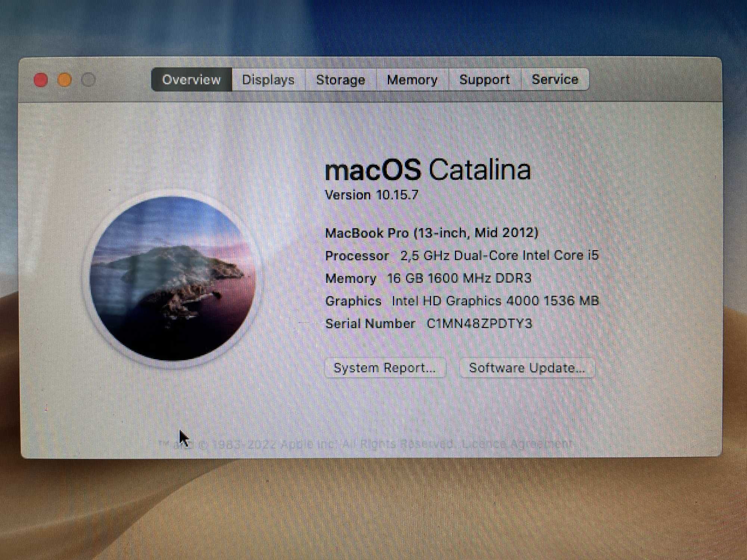This screenshot has width=747, height=560.
Task: Open the Service tab
Action: point(555,79)
